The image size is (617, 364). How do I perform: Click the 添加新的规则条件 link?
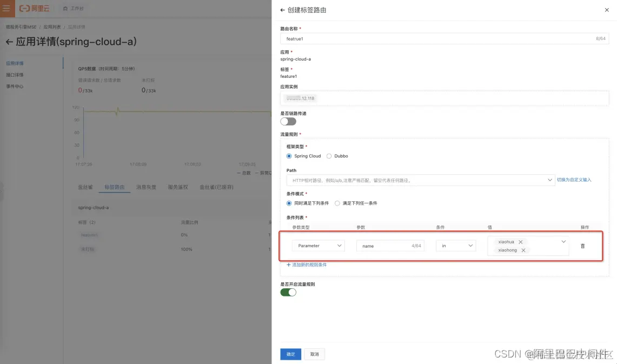point(309,265)
